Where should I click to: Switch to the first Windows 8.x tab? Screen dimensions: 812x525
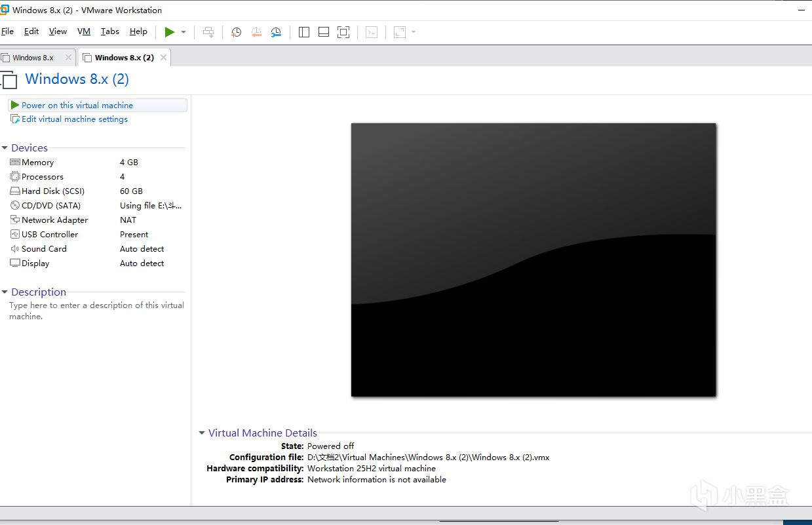(x=33, y=58)
